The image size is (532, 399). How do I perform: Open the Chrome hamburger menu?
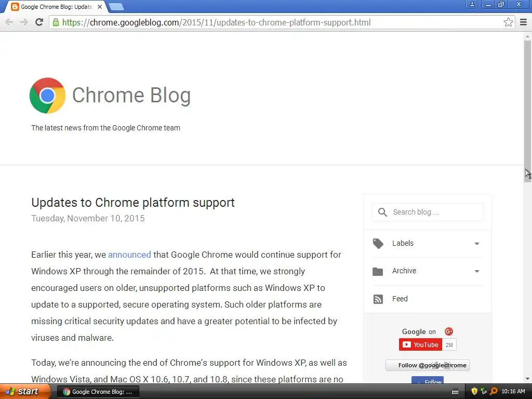[x=523, y=22]
